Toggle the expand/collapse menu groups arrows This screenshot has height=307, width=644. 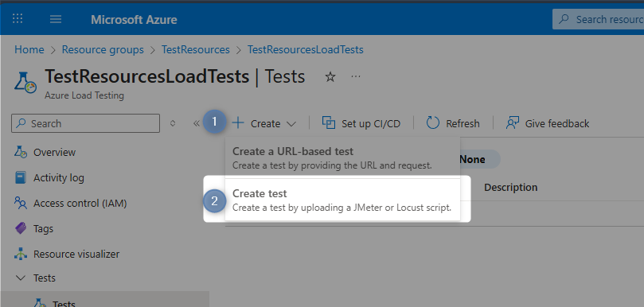[173, 123]
